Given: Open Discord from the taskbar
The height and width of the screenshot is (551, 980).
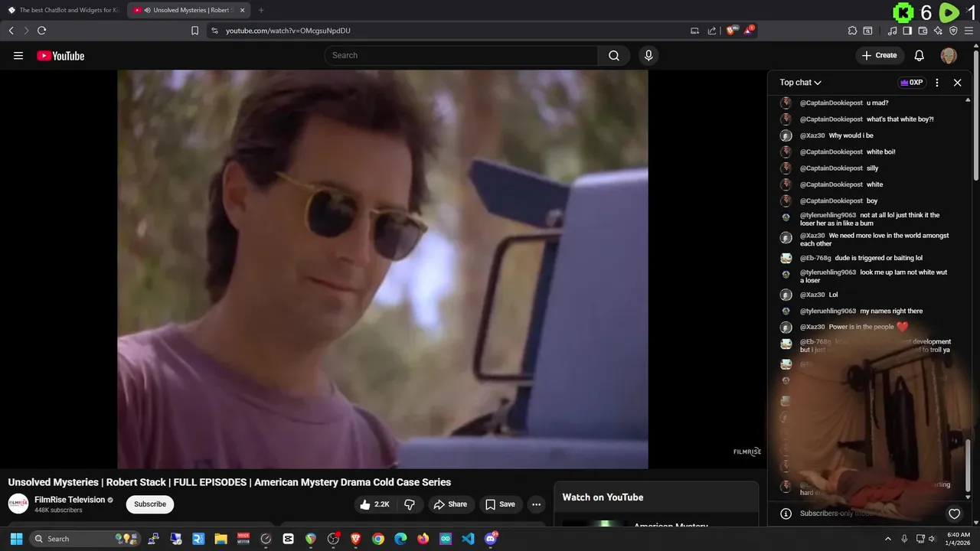Looking at the screenshot, I should (491, 539).
